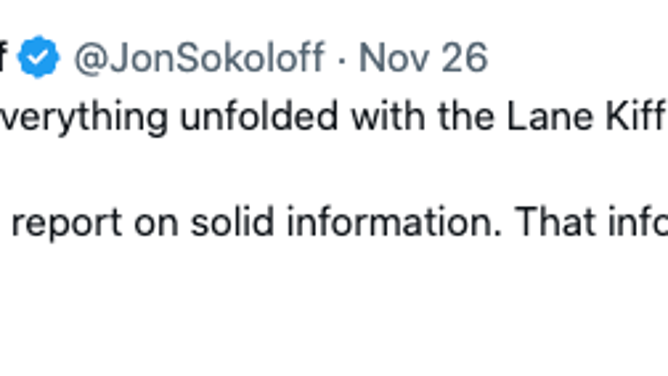Select the '@' symbol of the handle
This screenshot has width=668, height=376.
(x=90, y=59)
